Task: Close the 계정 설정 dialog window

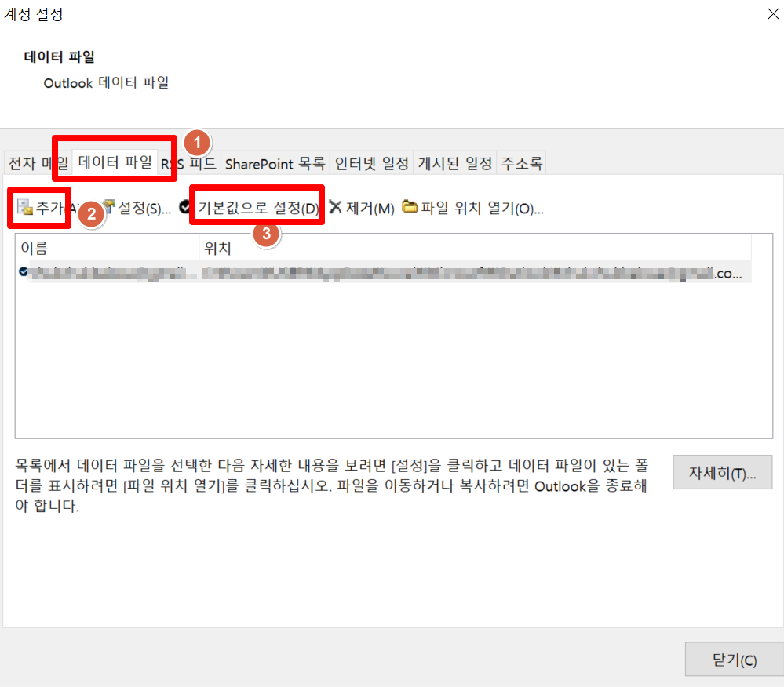Action: coord(773,14)
